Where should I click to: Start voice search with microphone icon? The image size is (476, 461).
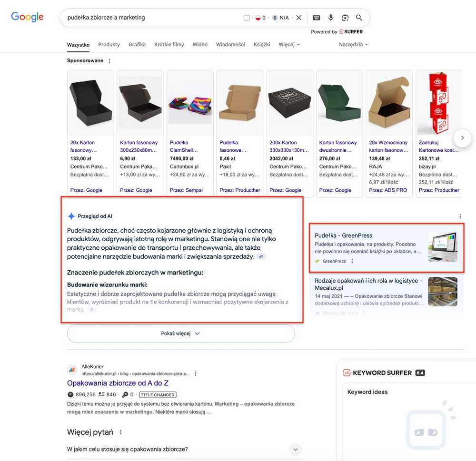click(x=331, y=18)
